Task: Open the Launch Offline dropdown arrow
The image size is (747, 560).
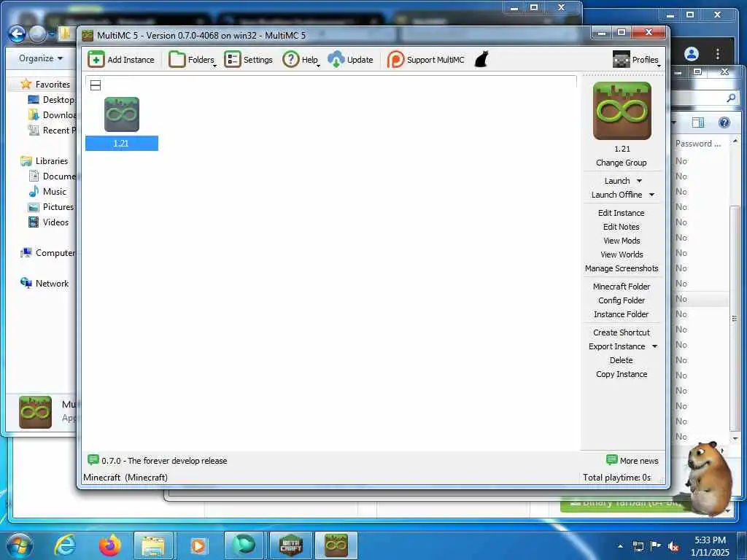Action: 651,195
